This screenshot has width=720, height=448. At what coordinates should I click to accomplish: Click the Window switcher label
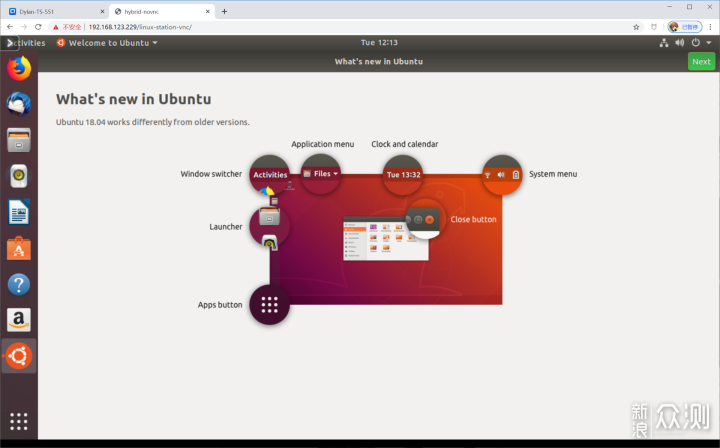click(211, 174)
